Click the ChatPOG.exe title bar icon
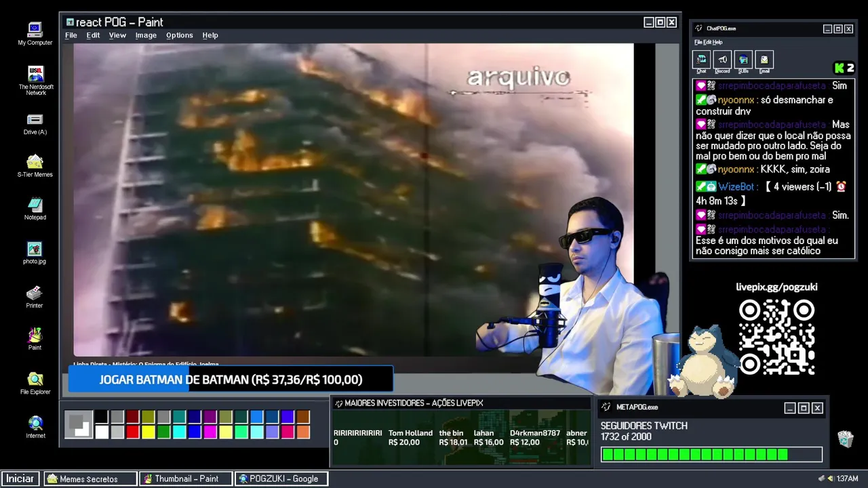The image size is (868, 488). (699, 28)
